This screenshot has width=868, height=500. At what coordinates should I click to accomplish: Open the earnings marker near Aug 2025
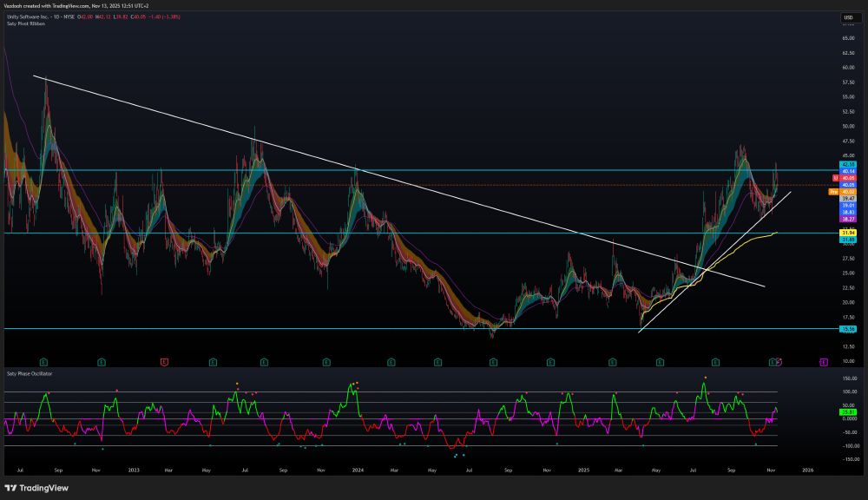716,362
